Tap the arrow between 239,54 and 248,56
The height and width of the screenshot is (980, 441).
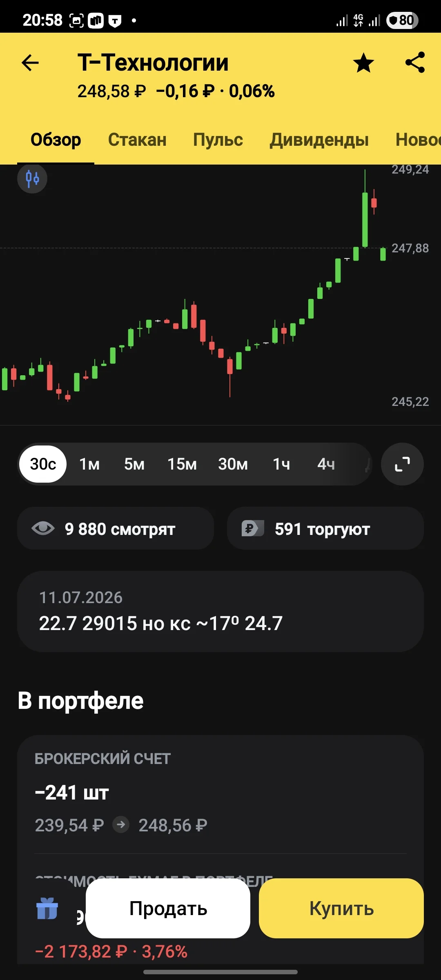tap(121, 825)
